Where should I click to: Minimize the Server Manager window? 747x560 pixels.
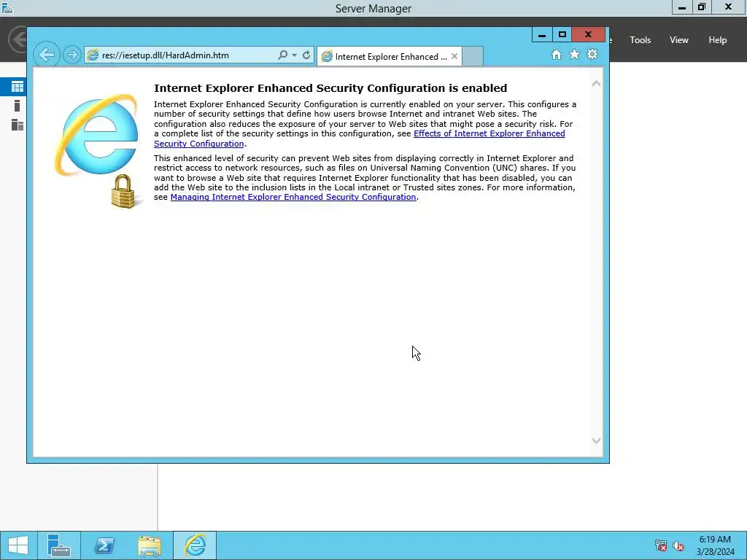point(682,7)
